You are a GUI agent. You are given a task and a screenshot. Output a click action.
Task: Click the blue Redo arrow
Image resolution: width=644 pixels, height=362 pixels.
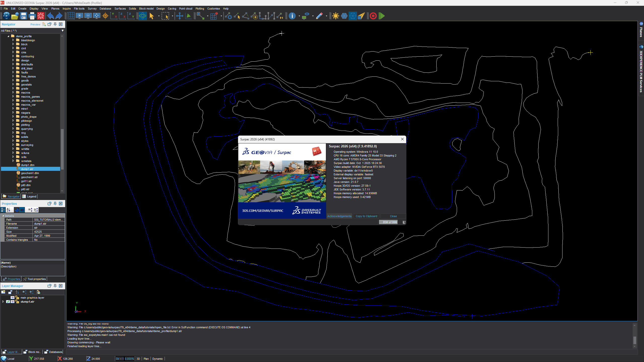[59, 16]
